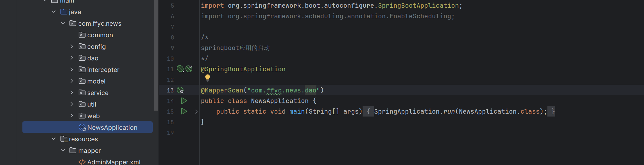Collapse the java folder

point(54,12)
